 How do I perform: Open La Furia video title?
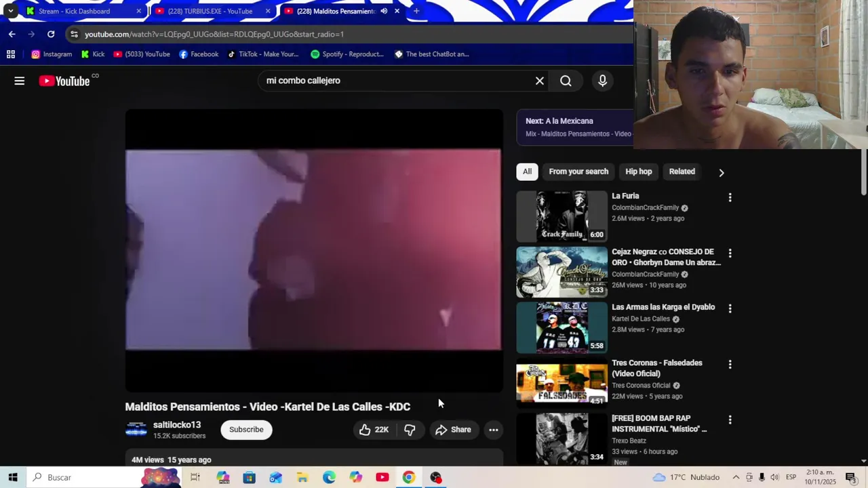pos(625,196)
